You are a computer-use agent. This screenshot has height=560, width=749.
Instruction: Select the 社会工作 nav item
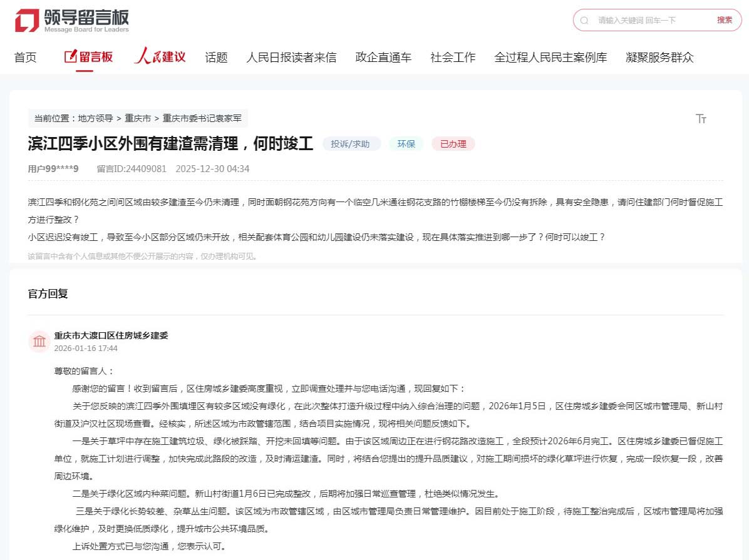pos(453,57)
